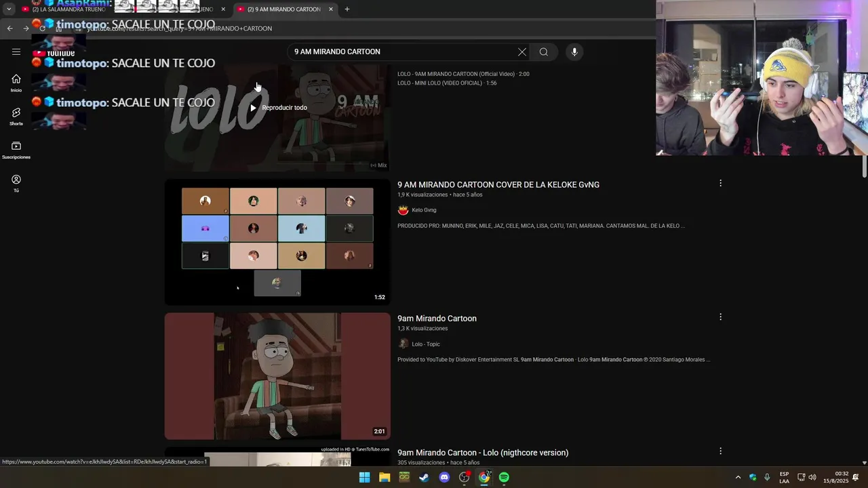The height and width of the screenshot is (488, 868).
Task: Click the magnifying glass search button
Action: (x=544, y=52)
